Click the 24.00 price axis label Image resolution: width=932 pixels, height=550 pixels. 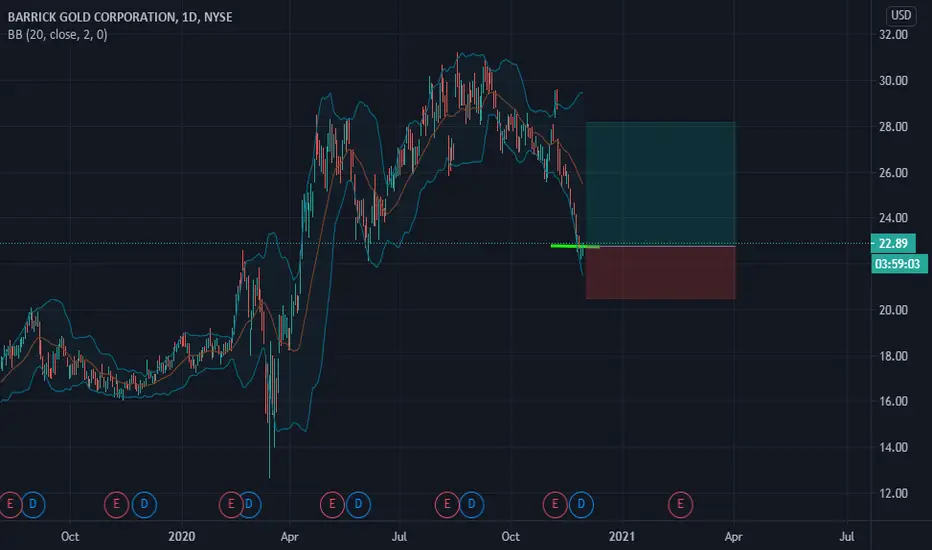(x=893, y=218)
